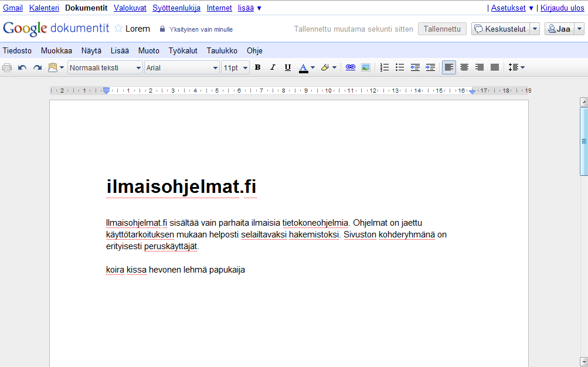The width and height of the screenshot is (588, 367).
Task: Star the Lorem document
Action: click(x=118, y=29)
